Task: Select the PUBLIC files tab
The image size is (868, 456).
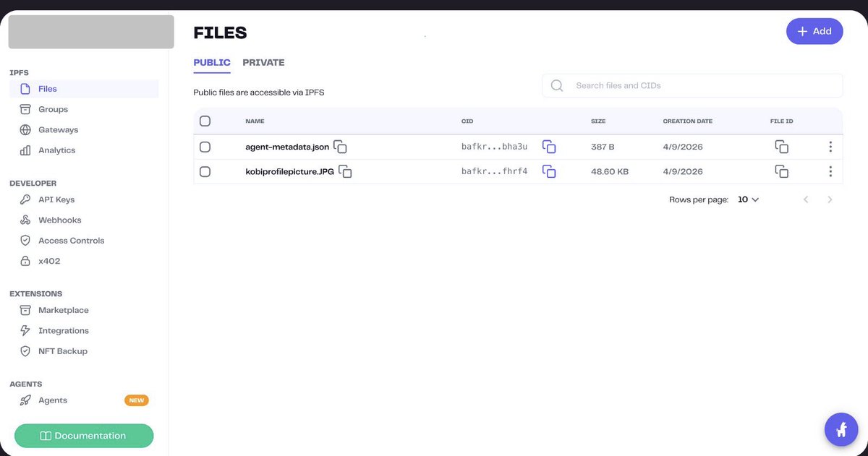Action: point(211,62)
